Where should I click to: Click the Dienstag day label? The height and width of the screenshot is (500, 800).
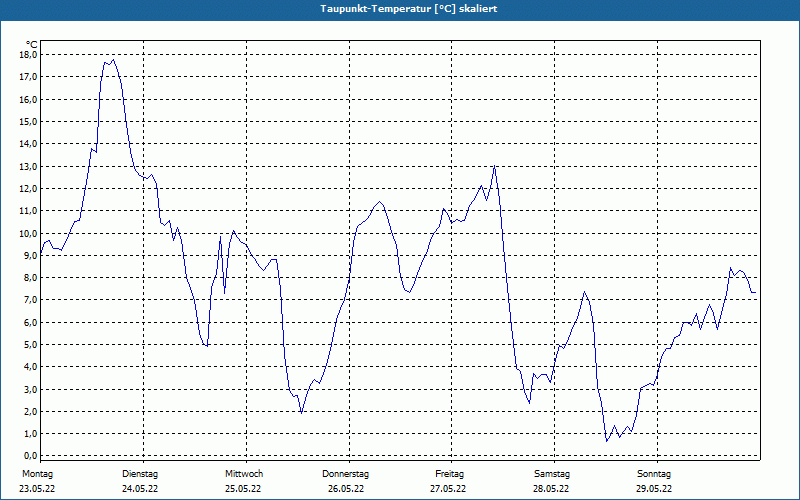(140, 474)
